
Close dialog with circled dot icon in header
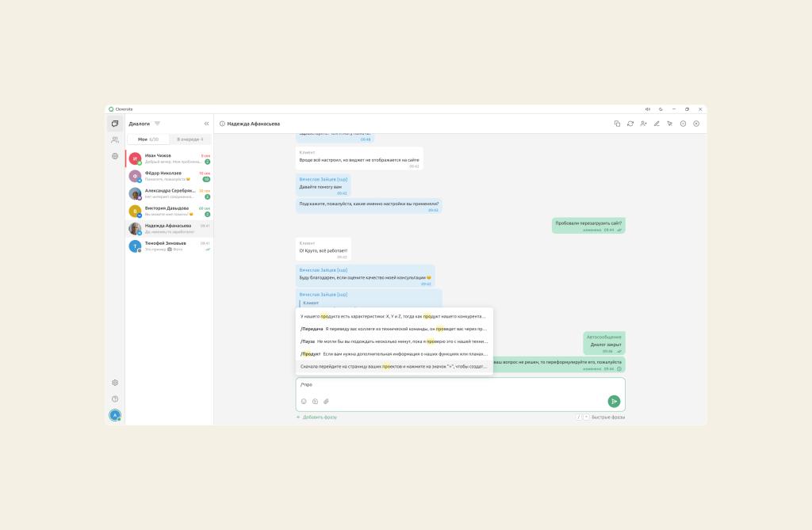click(x=696, y=124)
